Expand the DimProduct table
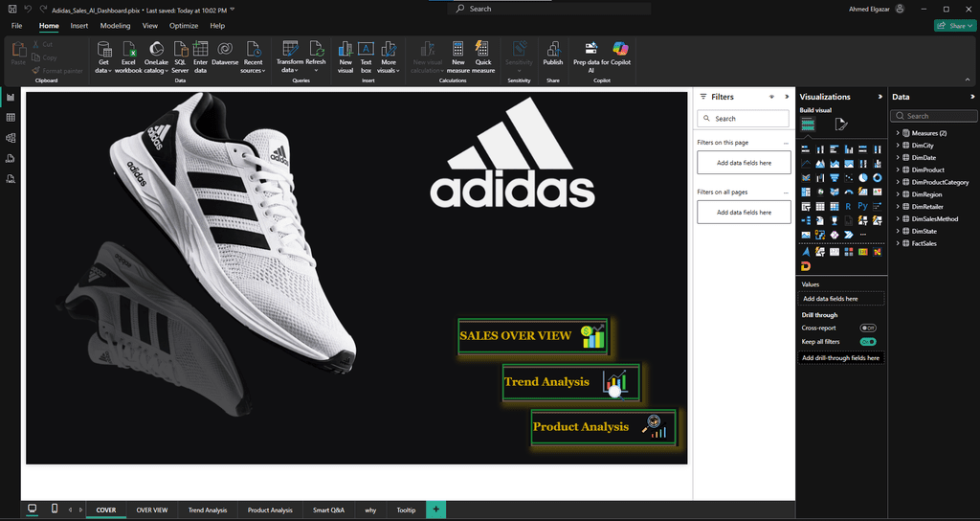The image size is (980, 521). point(898,170)
